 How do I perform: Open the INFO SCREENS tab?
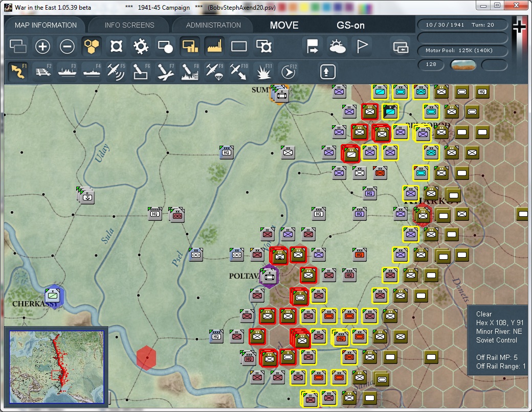click(129, 25)
